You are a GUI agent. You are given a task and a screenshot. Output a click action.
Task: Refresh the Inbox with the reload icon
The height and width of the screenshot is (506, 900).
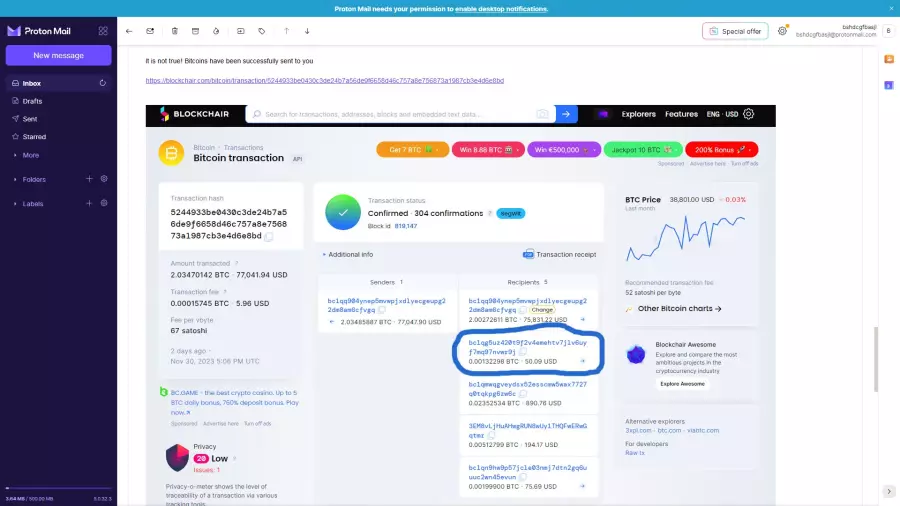[103, 83]
